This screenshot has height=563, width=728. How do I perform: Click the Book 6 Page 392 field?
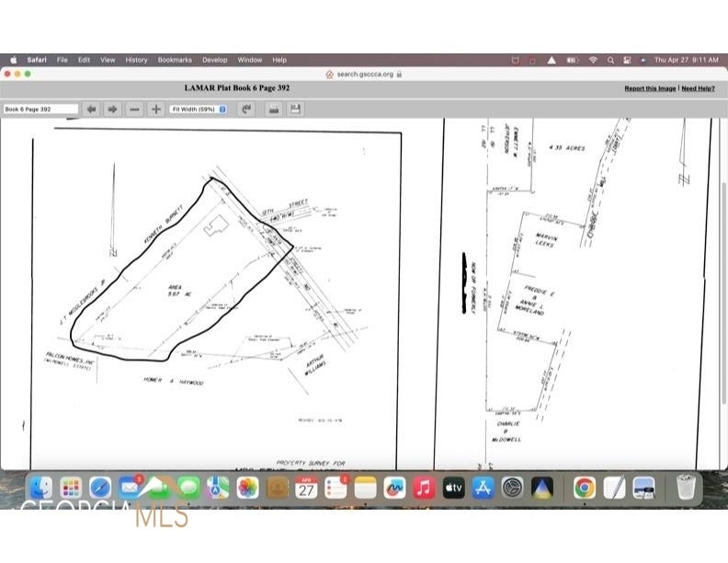[x=40, y=109]
